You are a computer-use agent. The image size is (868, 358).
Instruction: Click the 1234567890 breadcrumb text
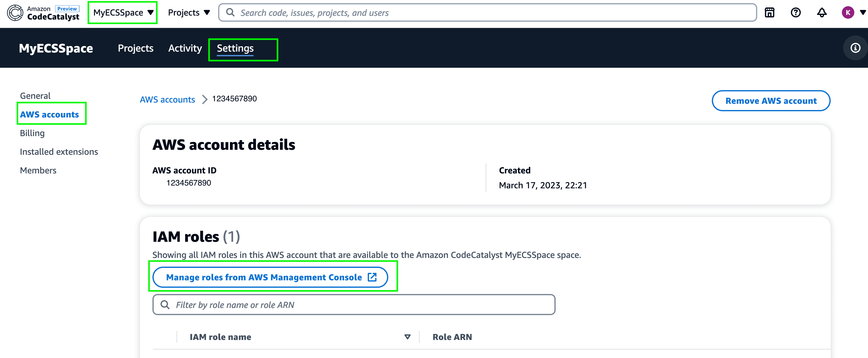[x=235, y=99]
